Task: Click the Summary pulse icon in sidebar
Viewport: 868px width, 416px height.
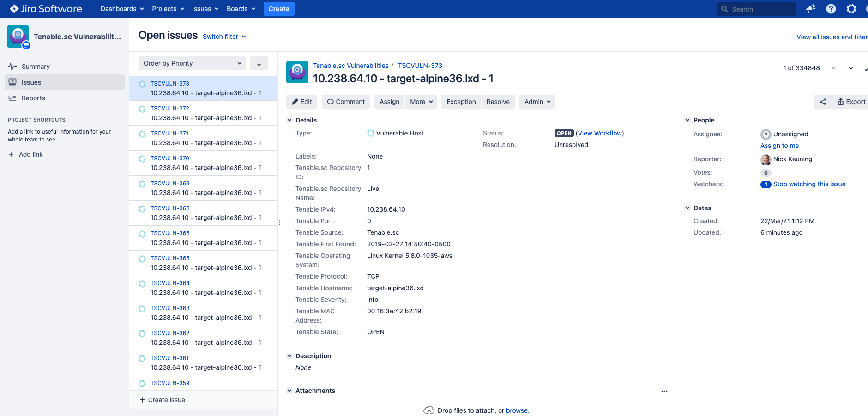Action: point(12,67)
